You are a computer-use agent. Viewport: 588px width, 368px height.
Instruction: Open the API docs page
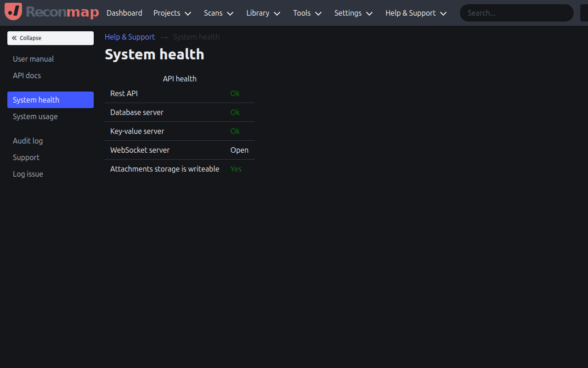[x=27, y=75]
